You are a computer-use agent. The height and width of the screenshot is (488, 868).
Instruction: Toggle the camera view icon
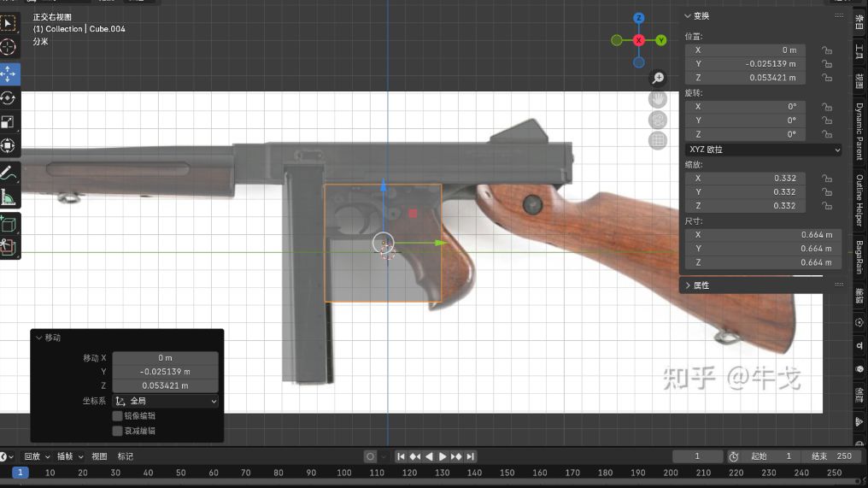(x=658, y=120)
